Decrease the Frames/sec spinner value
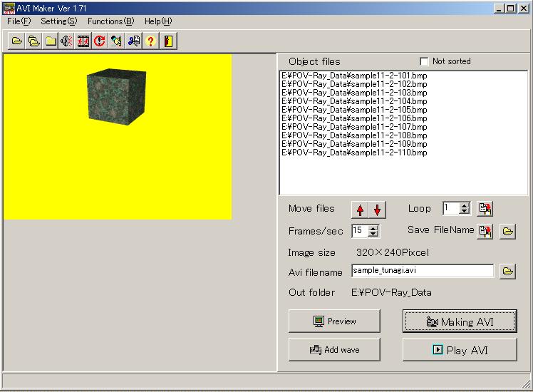Viewport: 533px width, 392px height. click(x=373, y=234)
